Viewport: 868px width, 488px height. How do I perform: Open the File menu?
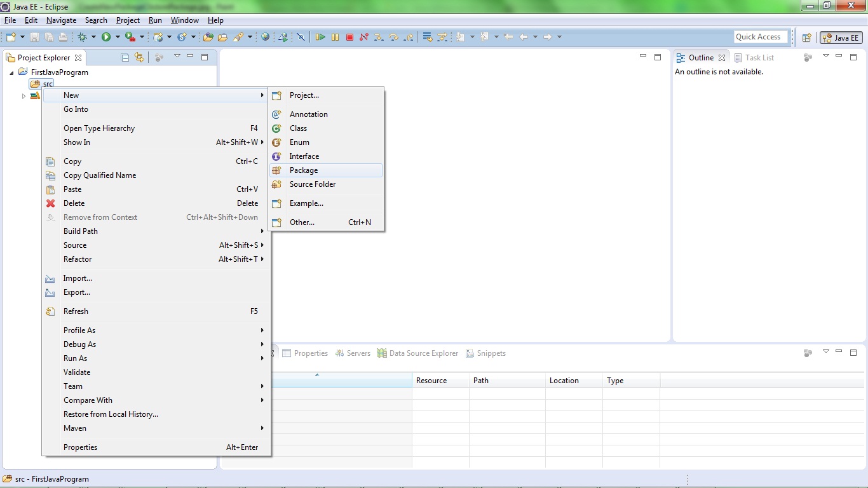point(10,20)
